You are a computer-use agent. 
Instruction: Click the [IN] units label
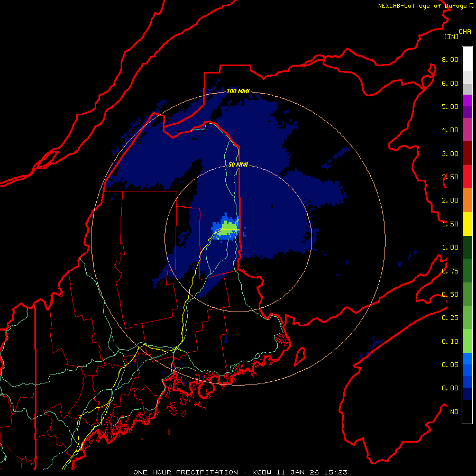(x=452, y=36)
